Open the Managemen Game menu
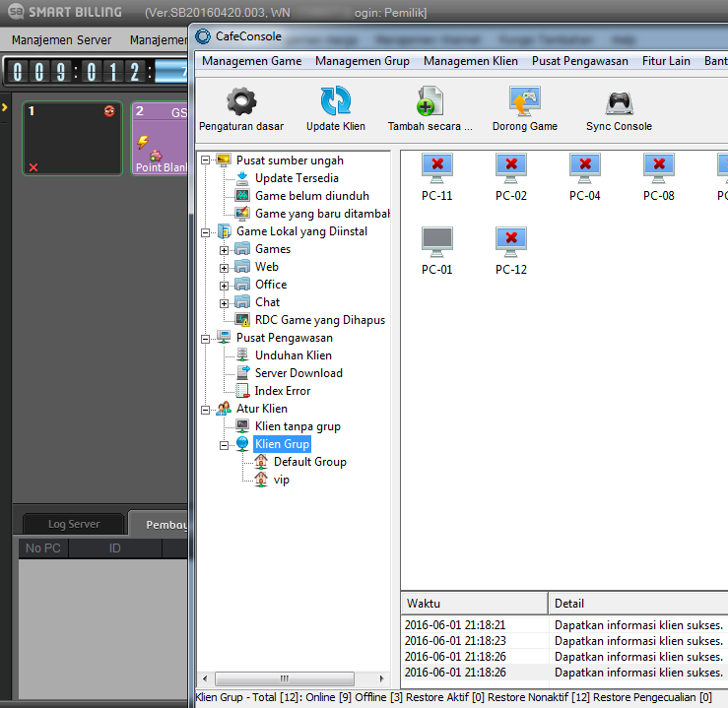The width and height of the screenshot is (728, 708). (x=251, y=61)
